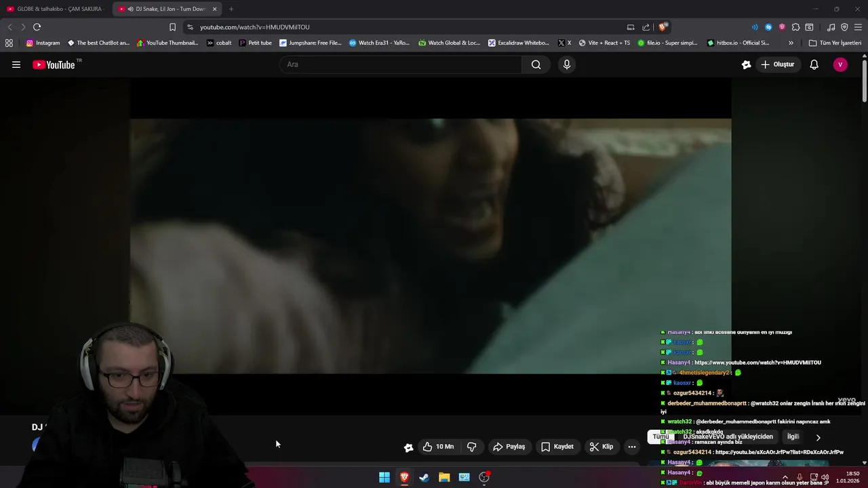Open the Windows Start menu
This screenshot has width=868, height=488.
[x=384, y=477]
